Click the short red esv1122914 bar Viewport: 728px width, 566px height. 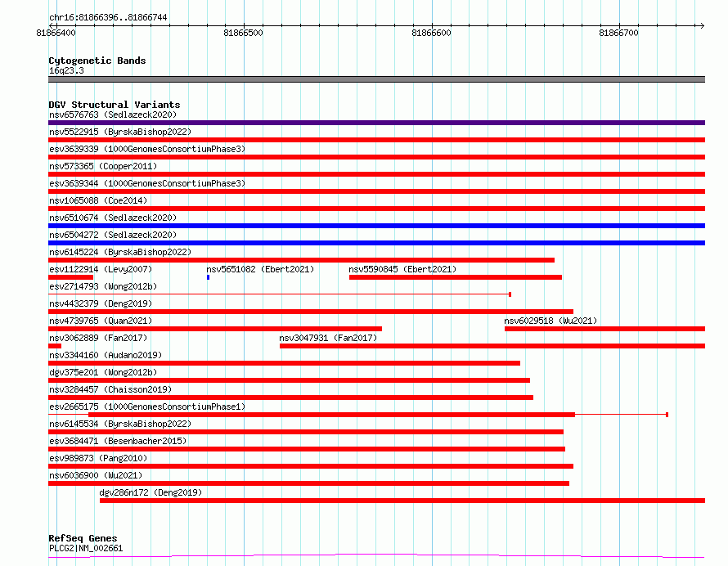[70, 277]
